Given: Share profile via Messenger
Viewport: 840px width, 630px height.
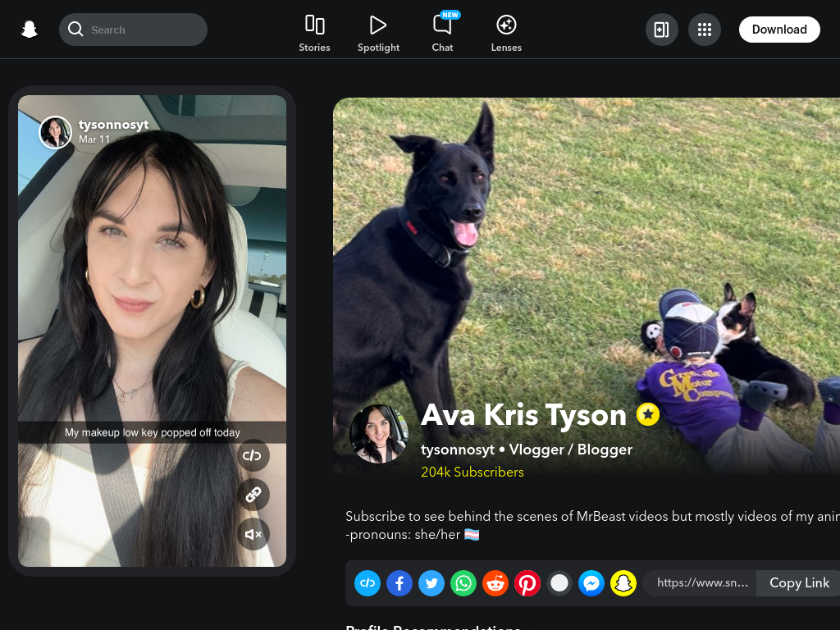Looking at the screenshot, I should coord(591,583).
